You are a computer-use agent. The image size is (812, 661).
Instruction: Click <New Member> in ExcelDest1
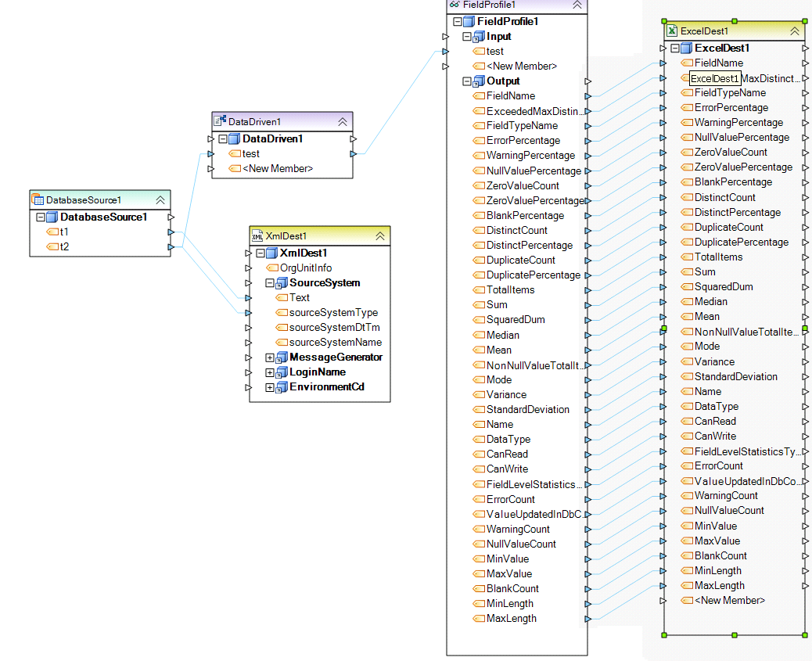[729, 600]
